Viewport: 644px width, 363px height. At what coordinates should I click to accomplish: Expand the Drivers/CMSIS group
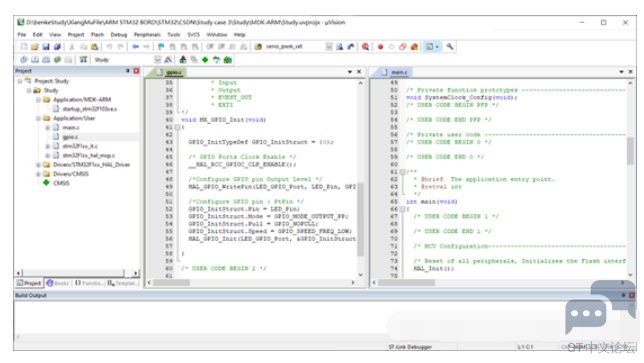tap(38, 174)
